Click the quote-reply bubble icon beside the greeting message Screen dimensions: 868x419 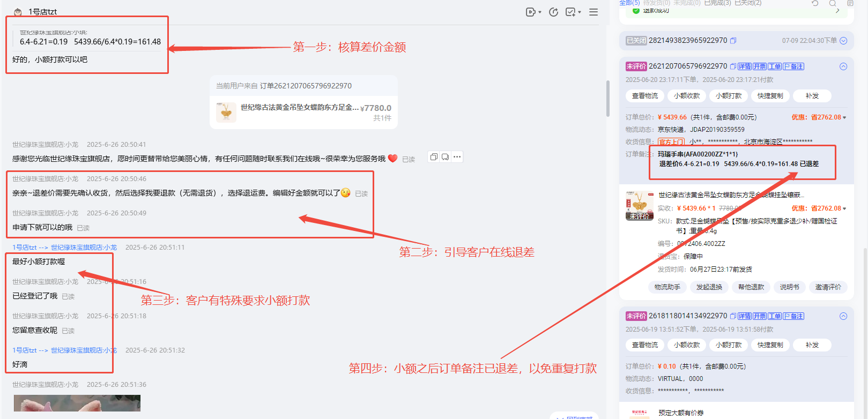coord(445,157)
